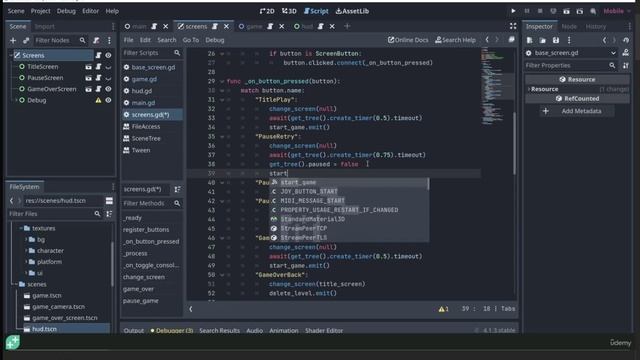Open base_screen.gd in the script list
Screen dimensions: 640x360
153,67
